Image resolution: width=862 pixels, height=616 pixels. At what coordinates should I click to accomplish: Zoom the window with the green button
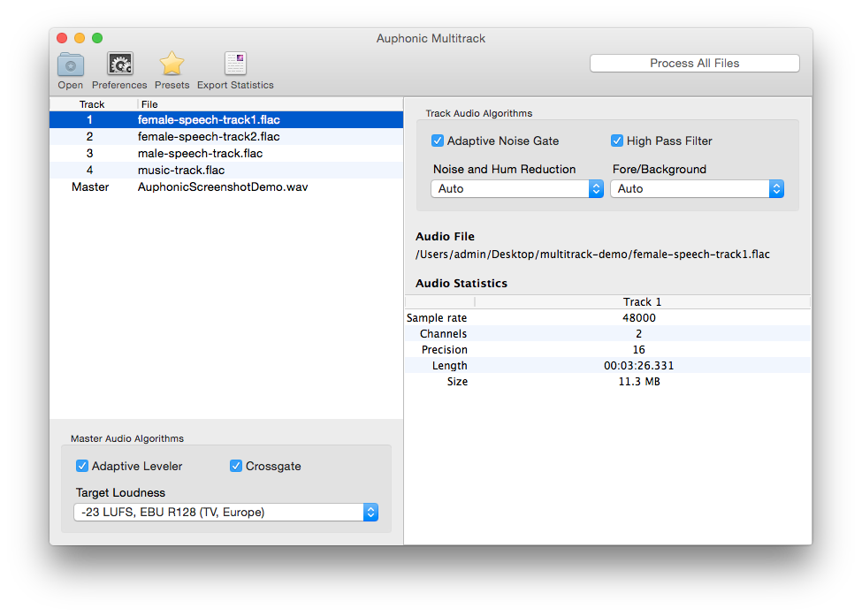point(97,38)
